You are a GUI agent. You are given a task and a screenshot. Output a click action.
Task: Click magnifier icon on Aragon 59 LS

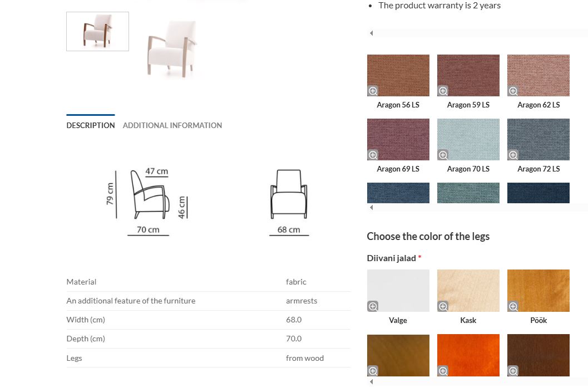pos(443,91)
